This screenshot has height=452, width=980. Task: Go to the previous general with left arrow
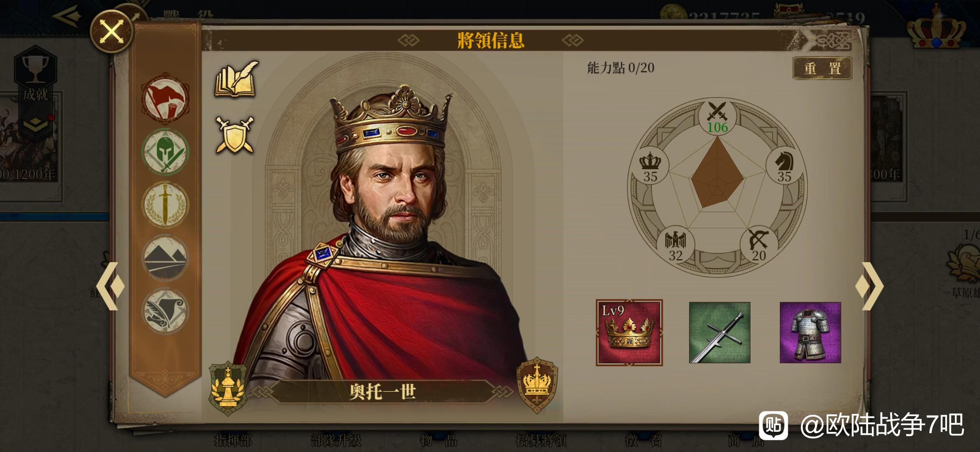pos(113,286)
